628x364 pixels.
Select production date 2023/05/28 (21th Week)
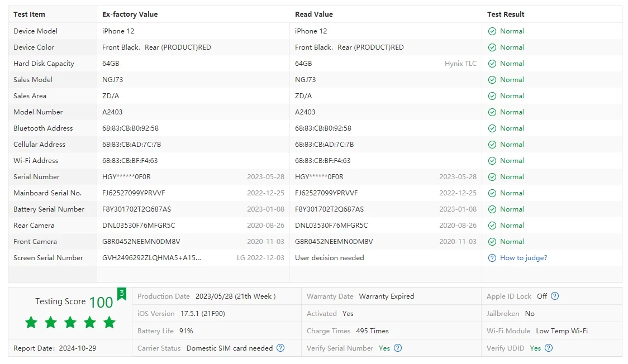coord(236,296)
